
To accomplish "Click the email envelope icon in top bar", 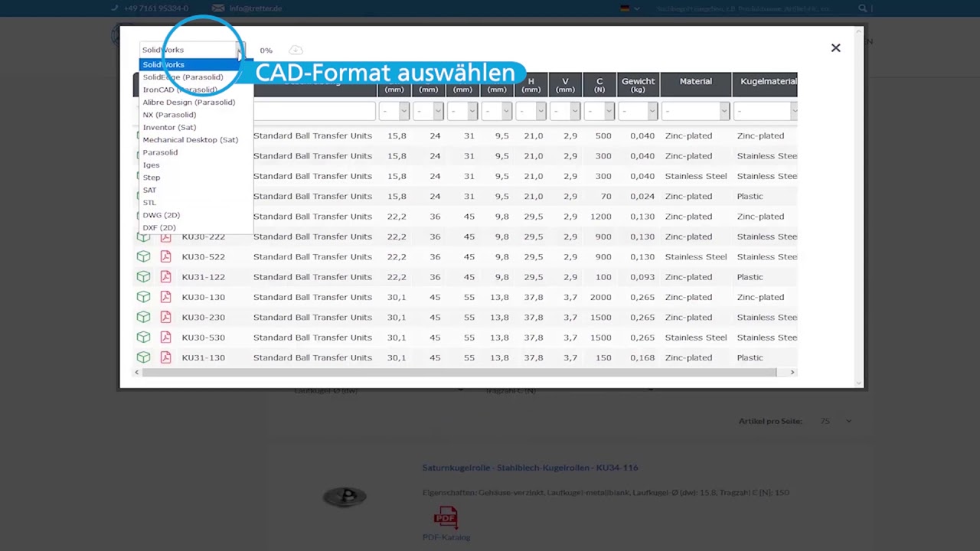I will (x=218, y=8).
